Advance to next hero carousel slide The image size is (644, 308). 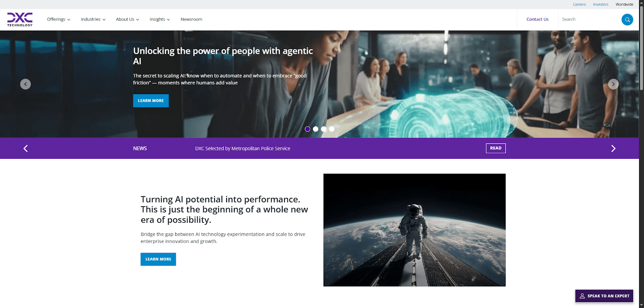[x=613, y=84]
